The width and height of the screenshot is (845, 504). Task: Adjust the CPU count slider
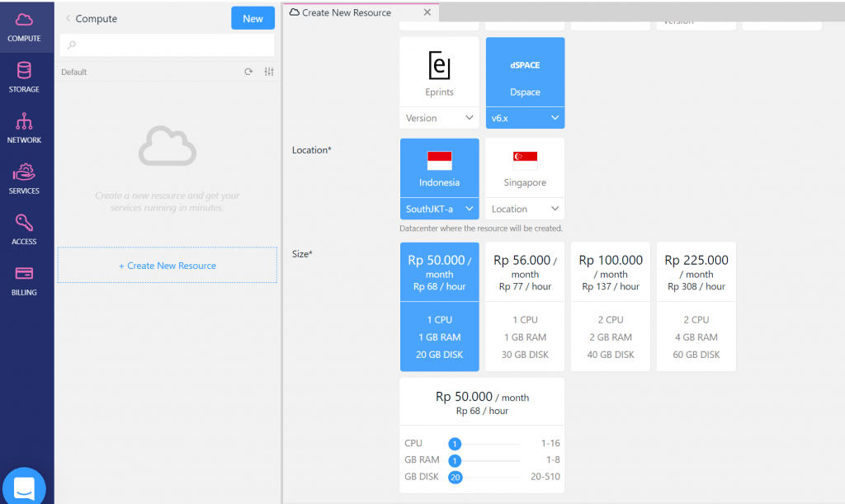(x=455, y=443)
